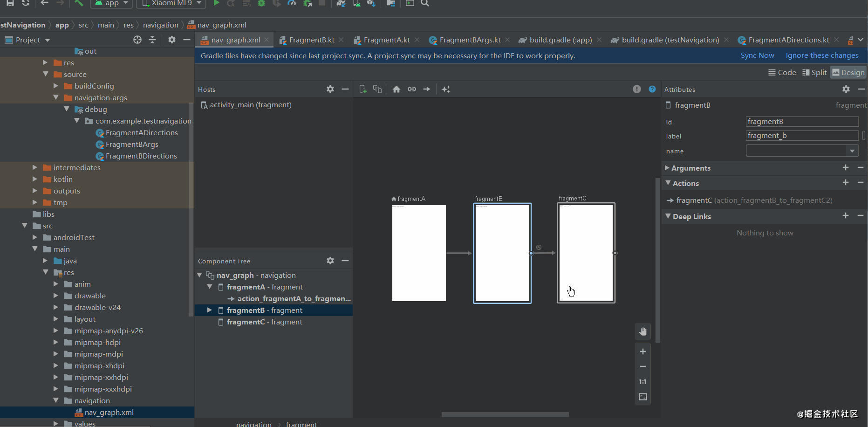This screenshot has width=868, height=427.
Task: Switch to Code view mode
Action: [782, 72]
